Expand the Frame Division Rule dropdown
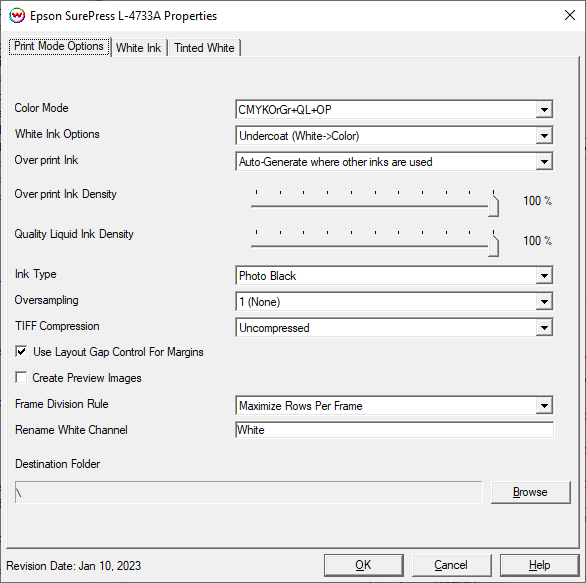The width and height of the screenshot is (586, 583). click(544, 405)
